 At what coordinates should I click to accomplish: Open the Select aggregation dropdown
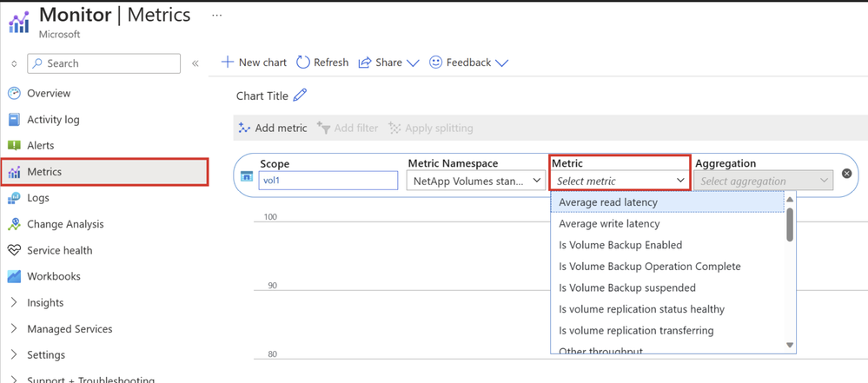coord(764,181)
